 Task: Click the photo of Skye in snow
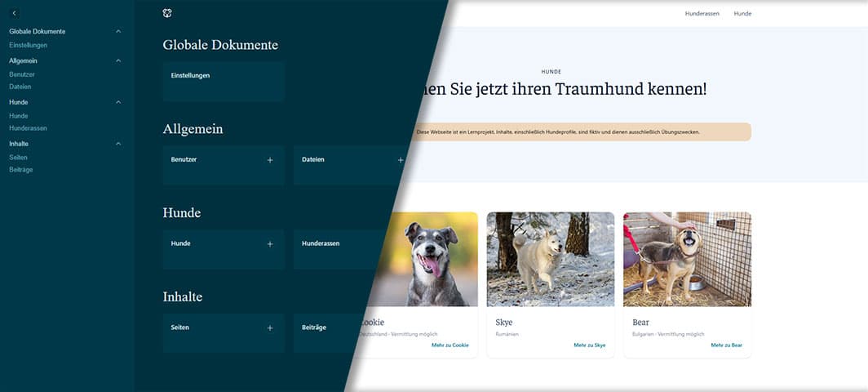coord(551,259)
